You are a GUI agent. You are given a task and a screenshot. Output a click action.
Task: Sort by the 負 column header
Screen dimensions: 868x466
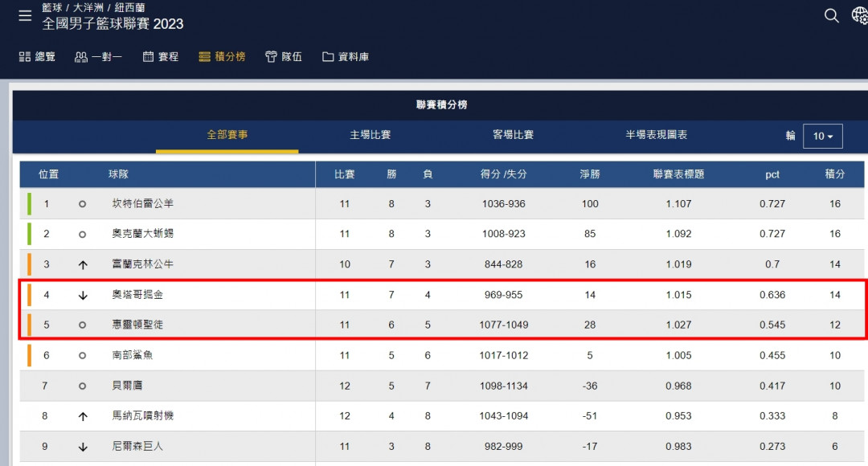428,174
